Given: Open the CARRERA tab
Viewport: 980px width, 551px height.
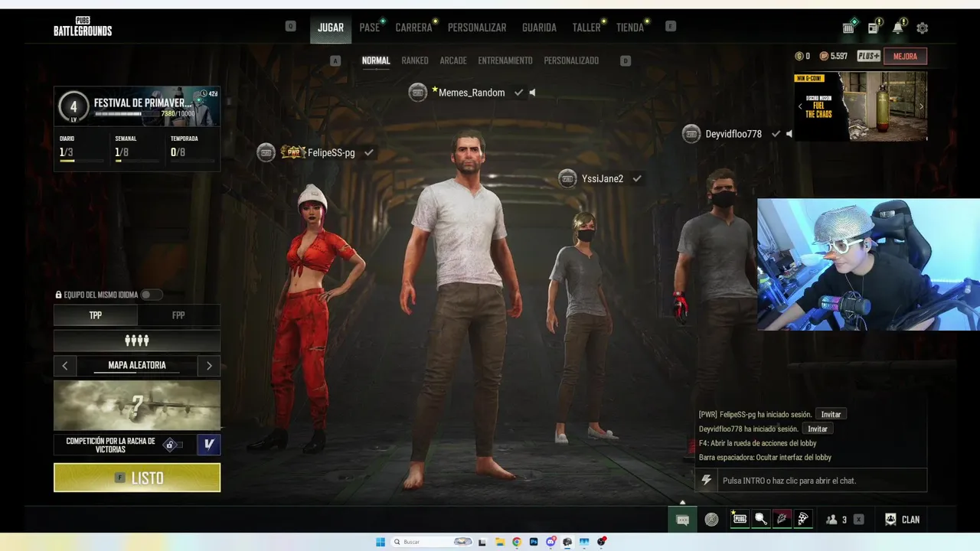Looking at the screenshot, I should [x=414, y=28].
